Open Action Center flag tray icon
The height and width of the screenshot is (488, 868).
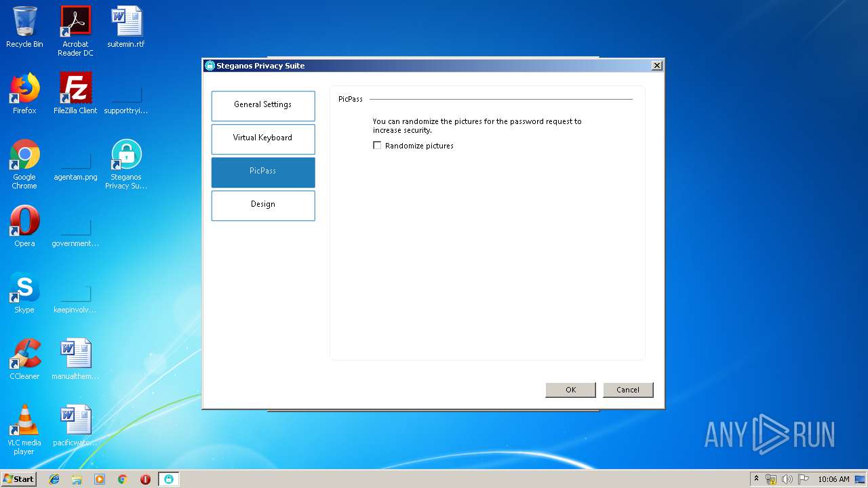point(804,479)
